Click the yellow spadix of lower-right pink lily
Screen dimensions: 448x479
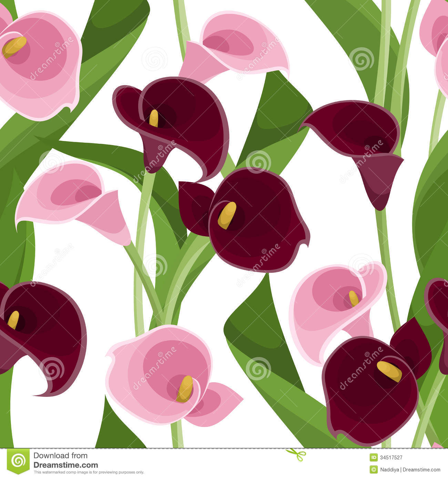click(x=354, y=298)
